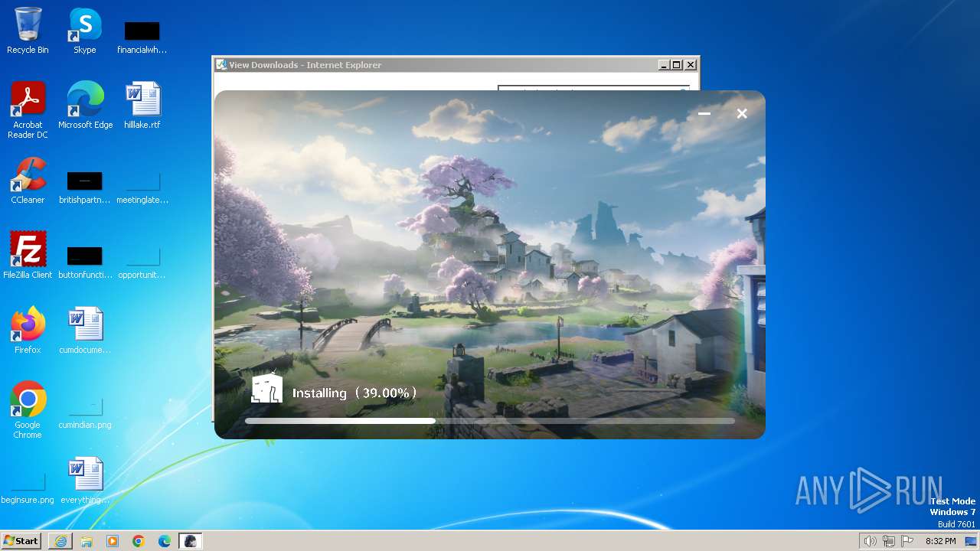Screen dimensions: 980x551
Task: Open File Explorer from the taskbar
Action: 87,541
